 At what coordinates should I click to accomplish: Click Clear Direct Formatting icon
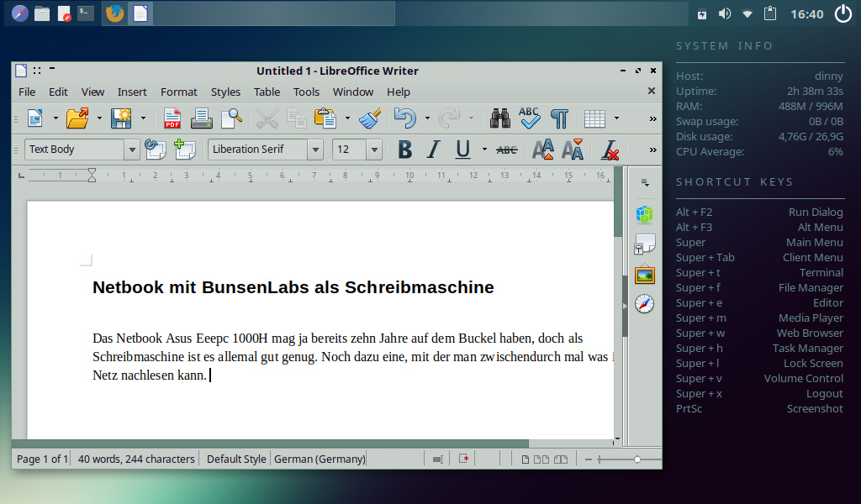pos(610,150)
